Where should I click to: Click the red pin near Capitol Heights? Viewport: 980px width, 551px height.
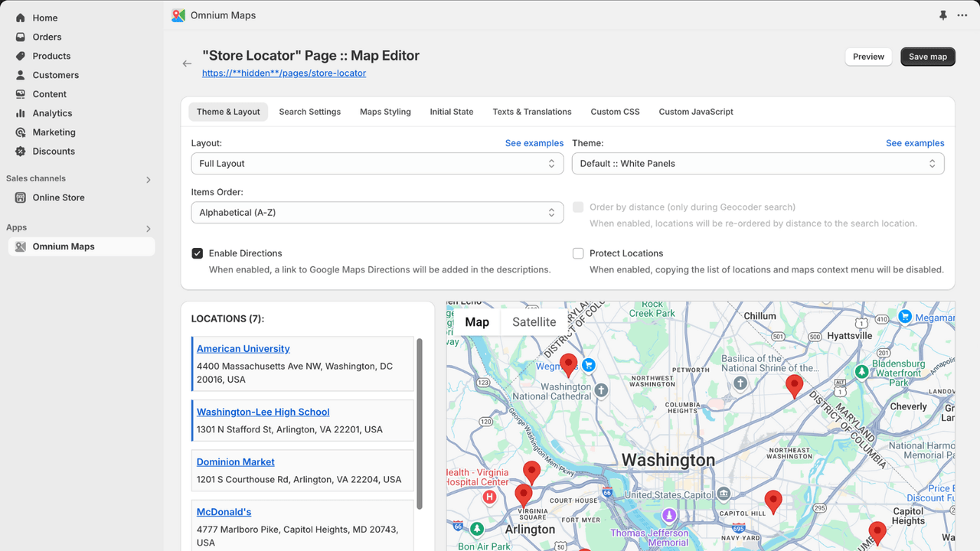tap(877, 533)
